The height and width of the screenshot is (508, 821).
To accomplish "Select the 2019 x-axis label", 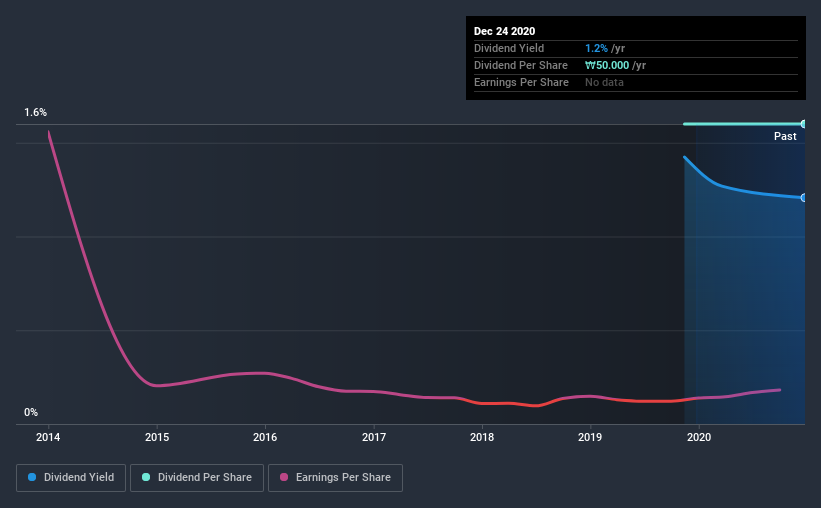I will 590,437.
